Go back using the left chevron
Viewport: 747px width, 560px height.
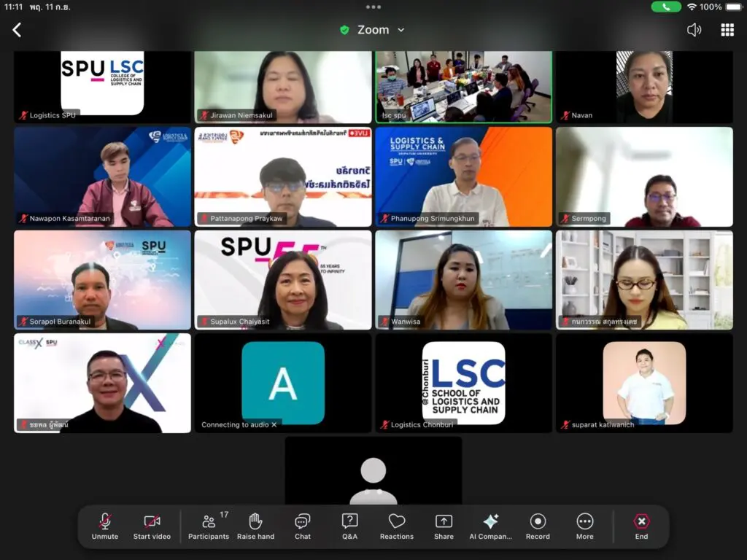(x=17, y=30)
